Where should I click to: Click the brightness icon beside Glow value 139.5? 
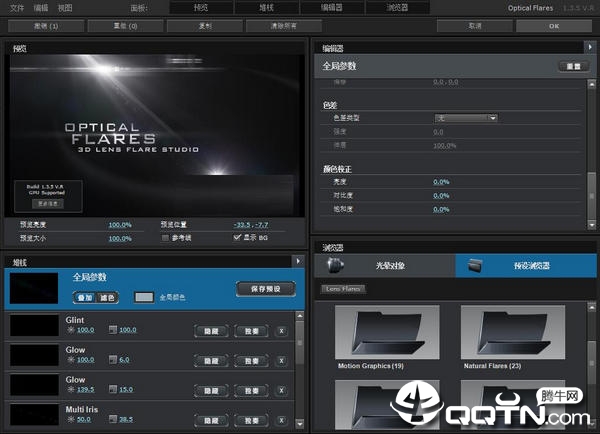point(71,389)
